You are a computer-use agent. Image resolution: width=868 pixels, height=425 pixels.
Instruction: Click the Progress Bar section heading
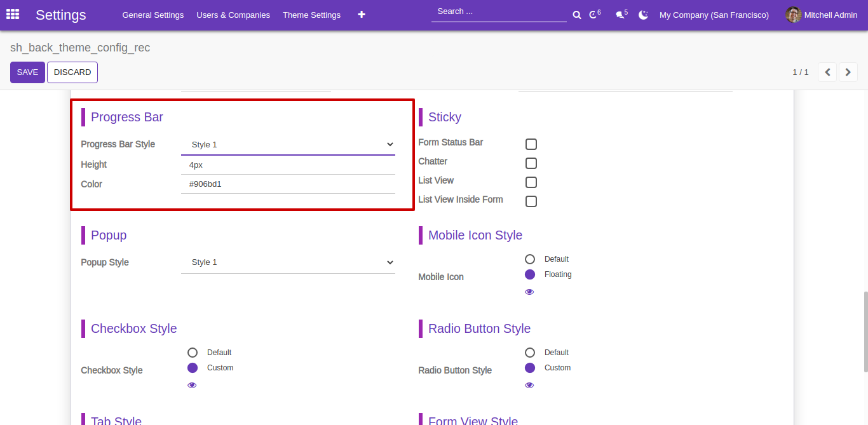(x=127, y=117)
